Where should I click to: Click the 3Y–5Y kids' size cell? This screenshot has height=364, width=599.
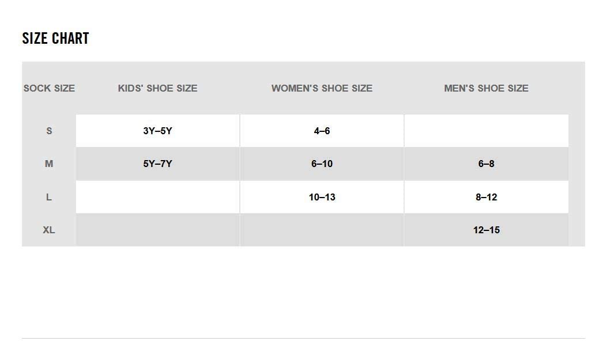[x=157, y=131]
